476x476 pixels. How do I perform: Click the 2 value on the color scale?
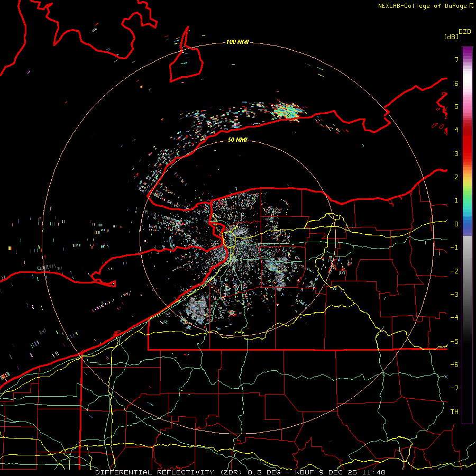456,177
